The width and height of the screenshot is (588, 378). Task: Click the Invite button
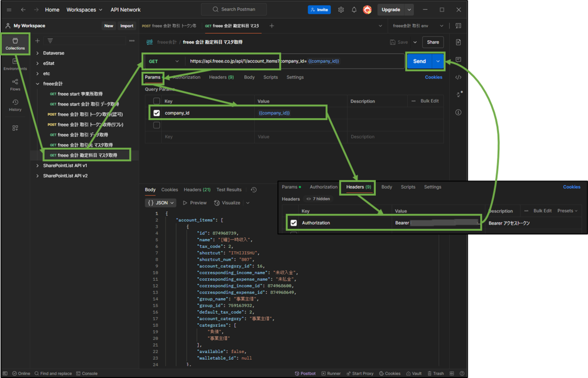point(319,10)
